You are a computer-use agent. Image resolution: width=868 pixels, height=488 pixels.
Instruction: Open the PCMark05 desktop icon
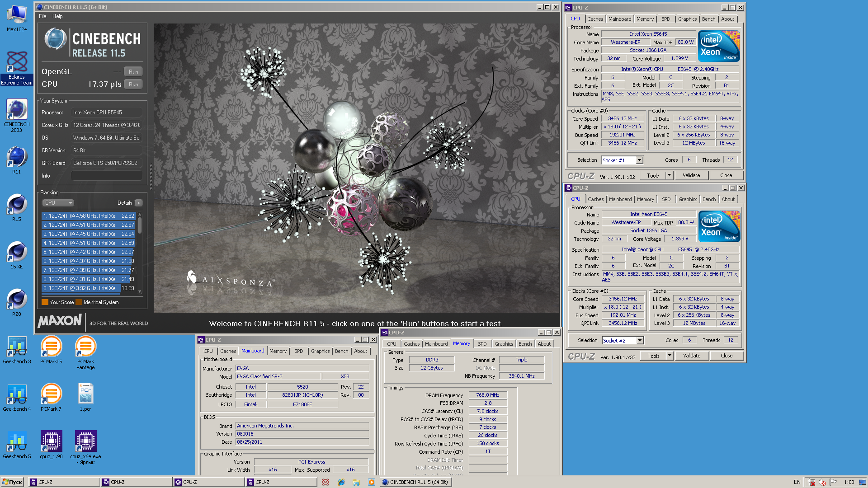point(51,350)
